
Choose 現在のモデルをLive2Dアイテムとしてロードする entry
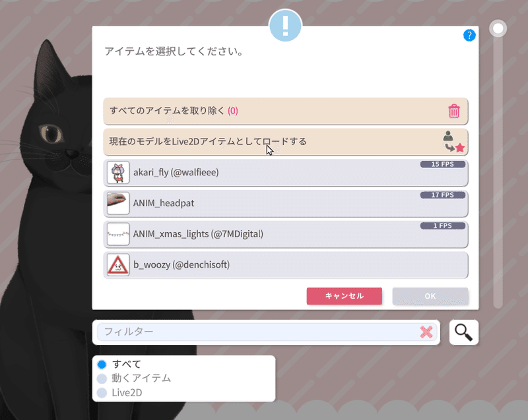286,142
